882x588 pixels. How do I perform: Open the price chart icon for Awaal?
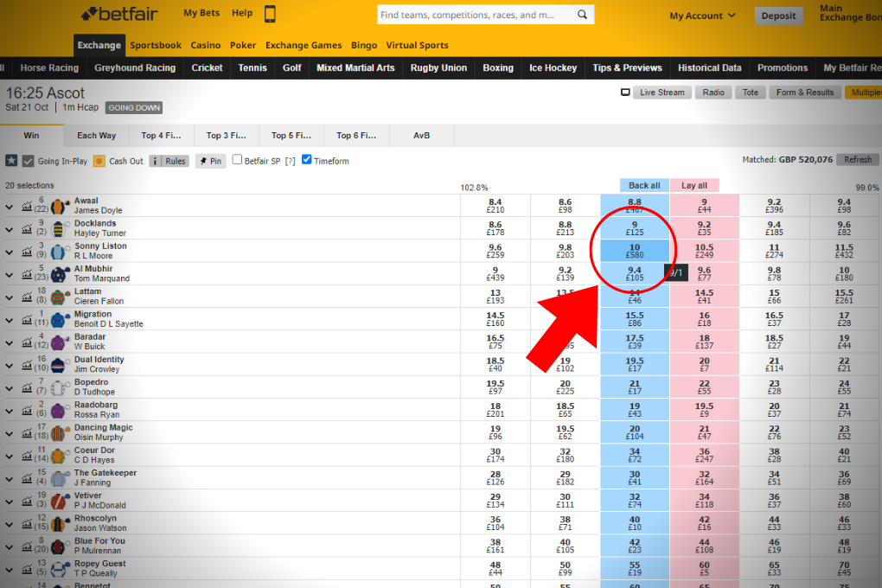coord(27,205)
